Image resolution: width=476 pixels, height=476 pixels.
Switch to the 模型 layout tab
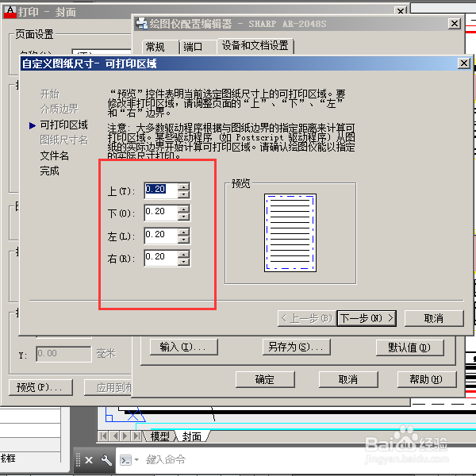pos(159,436)
